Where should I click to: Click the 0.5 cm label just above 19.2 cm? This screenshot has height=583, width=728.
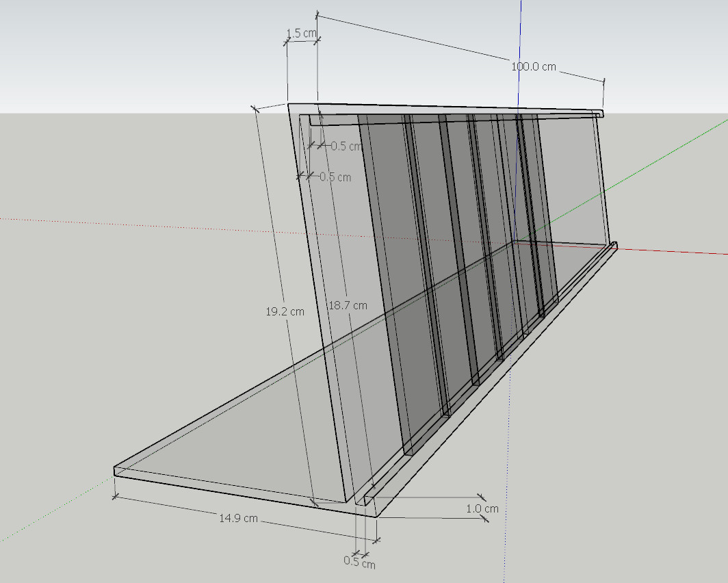pos(335,177)
